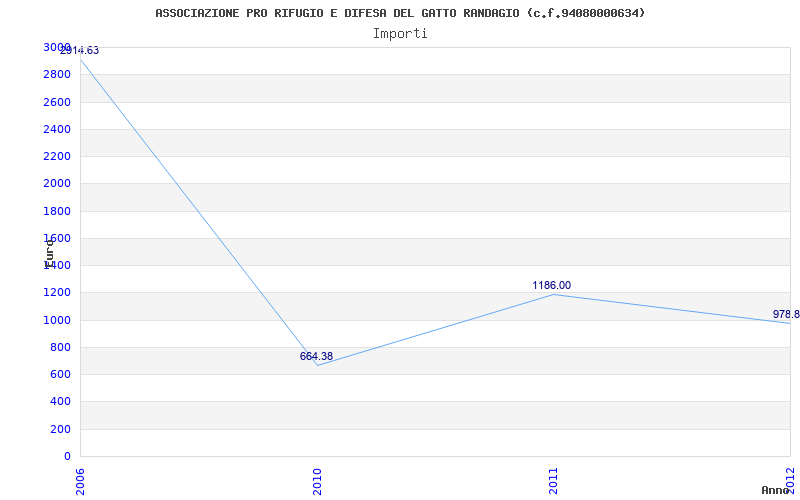Screen dimensions: 800x500
Task: Click the 600 y-axis tick label
Action: [x=60, y=374]
